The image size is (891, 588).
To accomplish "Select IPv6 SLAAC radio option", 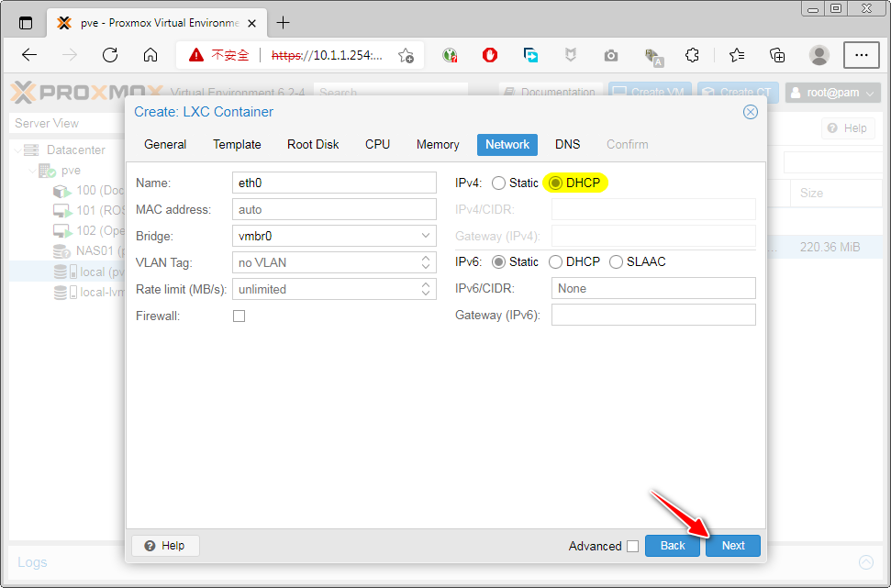I will point(616,262).
